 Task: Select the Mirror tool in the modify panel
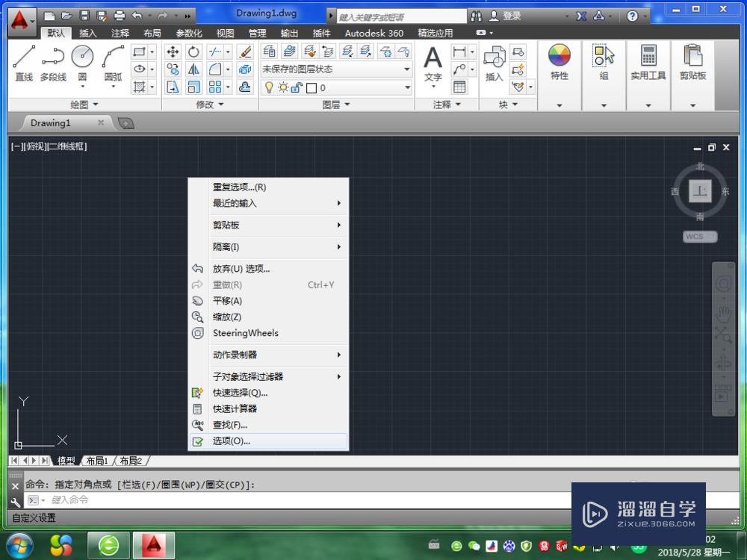[x=193, y=69]
